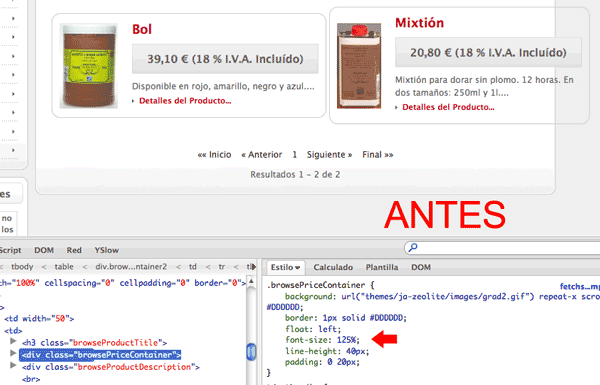Select page 1 in pagination
This screenshot has width=600, height=385.
click(x=295, y=155)
